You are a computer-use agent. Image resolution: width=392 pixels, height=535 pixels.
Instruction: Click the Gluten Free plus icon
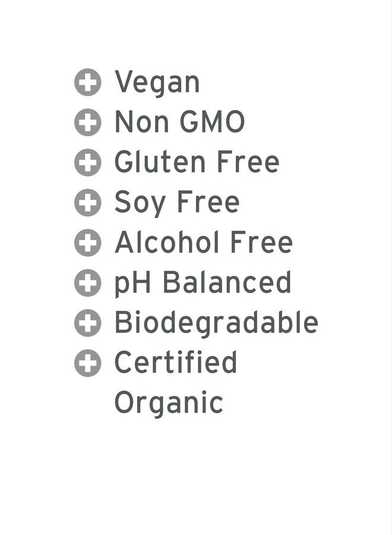(x=87, y=163)
